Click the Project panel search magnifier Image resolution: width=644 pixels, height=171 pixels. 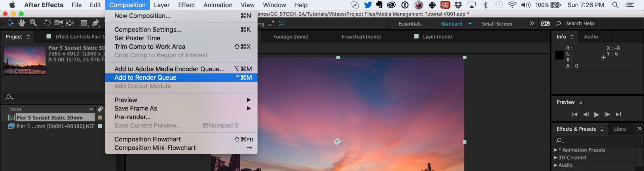click(9, 97)
